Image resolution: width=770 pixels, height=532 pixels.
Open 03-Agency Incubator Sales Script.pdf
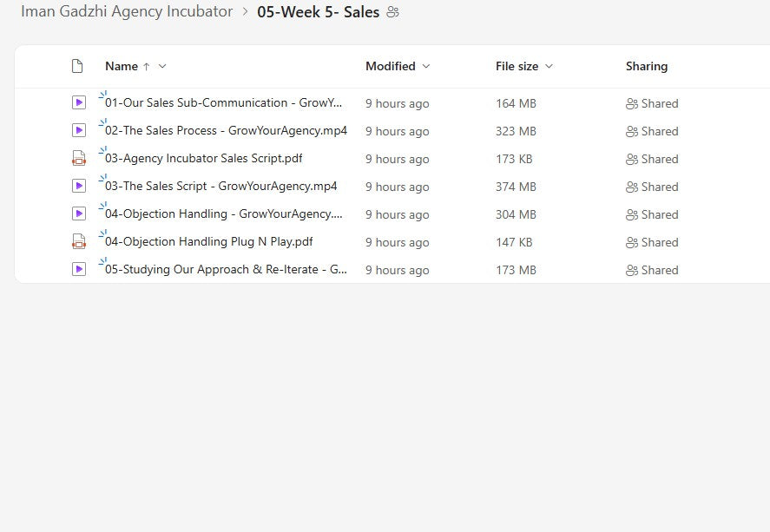(203, 159)
